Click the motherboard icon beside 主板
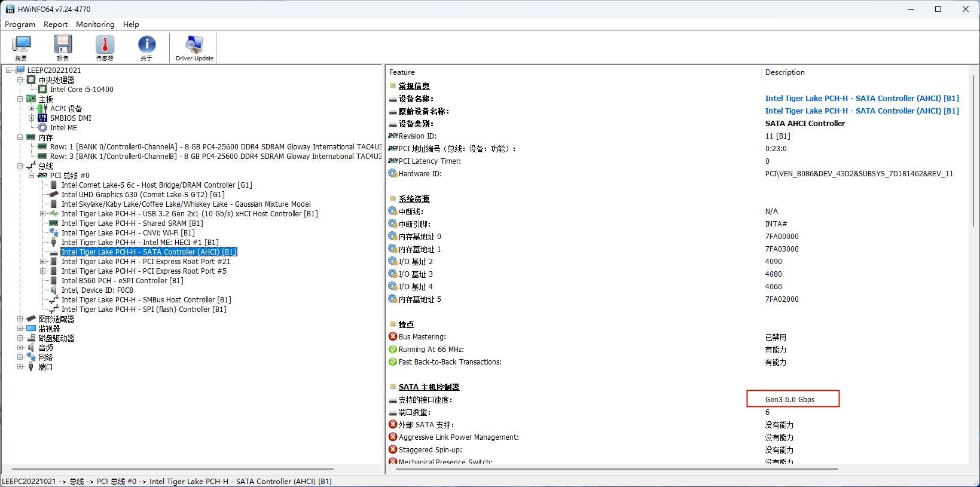The image size is (980, 487). coord(31,99)
